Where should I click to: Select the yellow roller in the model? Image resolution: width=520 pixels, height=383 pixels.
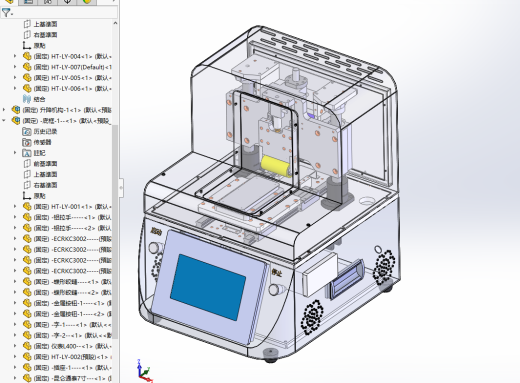(276, 166)
